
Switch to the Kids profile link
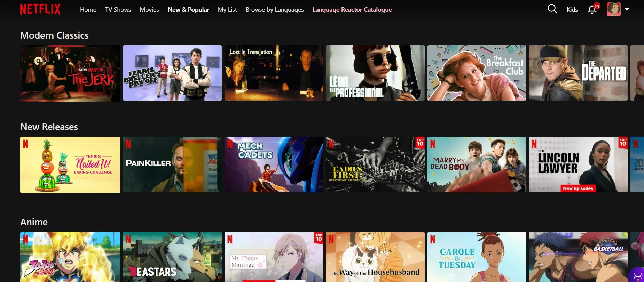(x=572, y=10)
